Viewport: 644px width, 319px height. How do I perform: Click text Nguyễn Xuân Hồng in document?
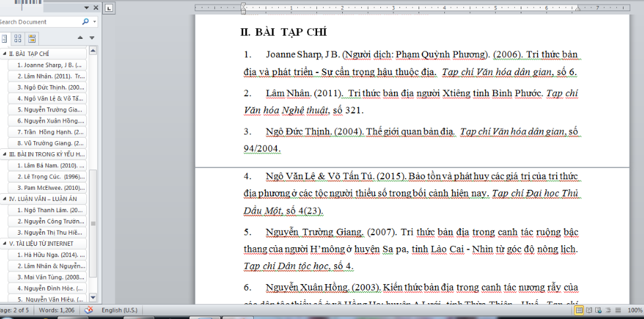point(307,287)
